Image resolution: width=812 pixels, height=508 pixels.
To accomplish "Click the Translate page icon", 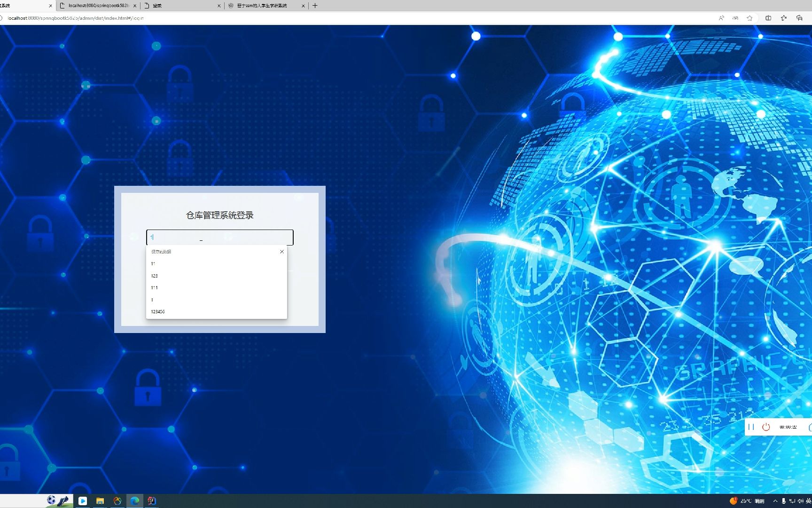I will tap(735, 18).
